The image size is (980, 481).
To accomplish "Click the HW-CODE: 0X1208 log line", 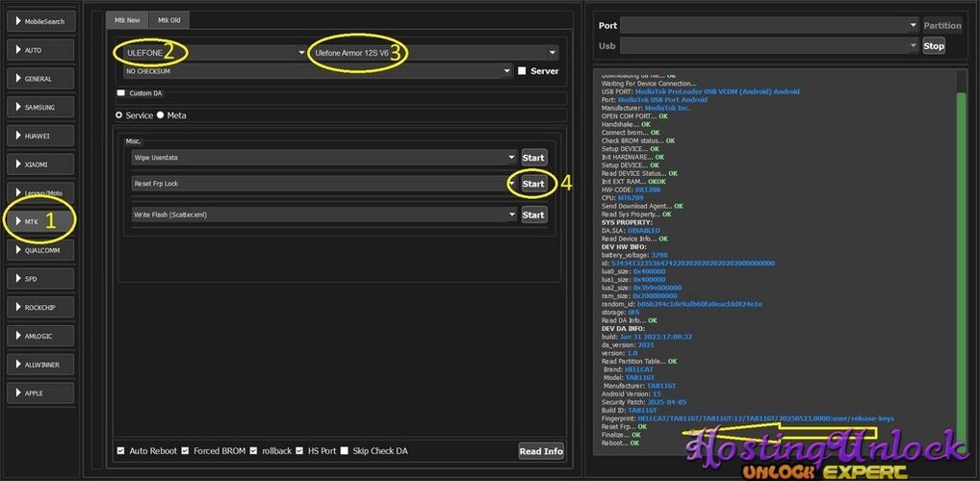I will 631,190.
